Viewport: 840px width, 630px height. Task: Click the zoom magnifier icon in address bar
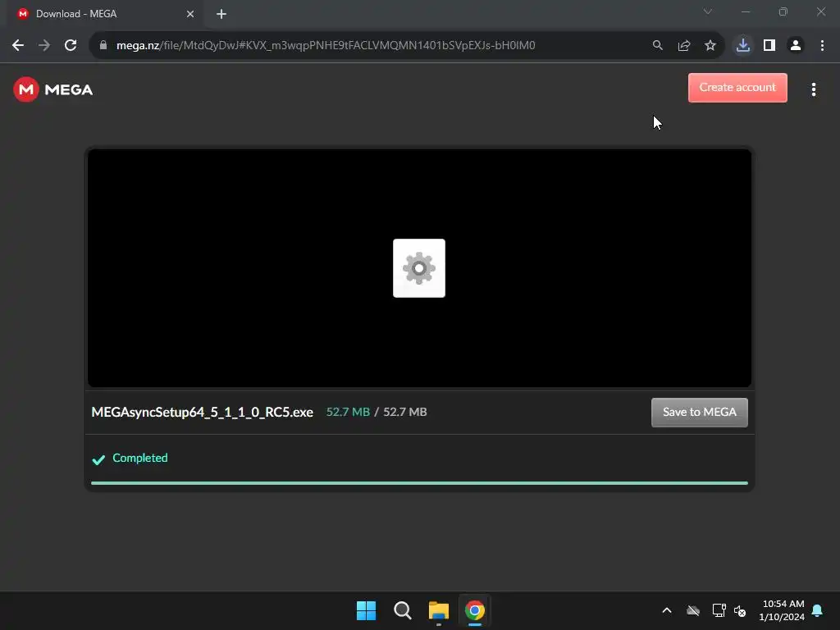pyautogui.click(x=657, y=46)
